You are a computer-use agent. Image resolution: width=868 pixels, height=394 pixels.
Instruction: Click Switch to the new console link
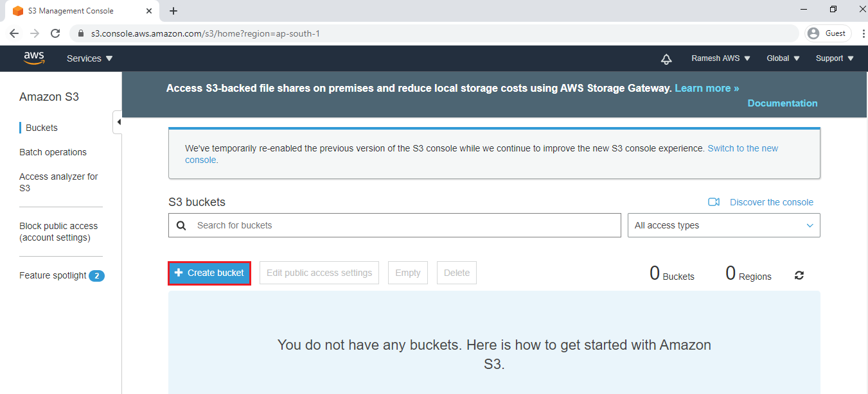[482, 154]
